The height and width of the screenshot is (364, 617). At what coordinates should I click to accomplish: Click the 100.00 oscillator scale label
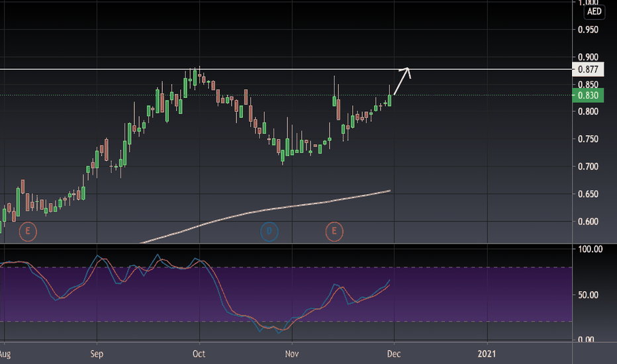[x=591, y=249]
